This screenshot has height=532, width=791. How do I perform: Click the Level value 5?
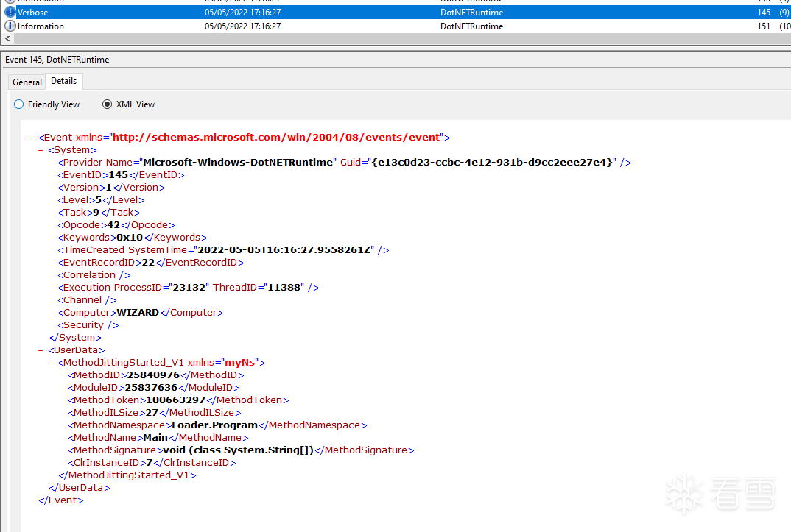pyautogui.click(x=99, y=200)
